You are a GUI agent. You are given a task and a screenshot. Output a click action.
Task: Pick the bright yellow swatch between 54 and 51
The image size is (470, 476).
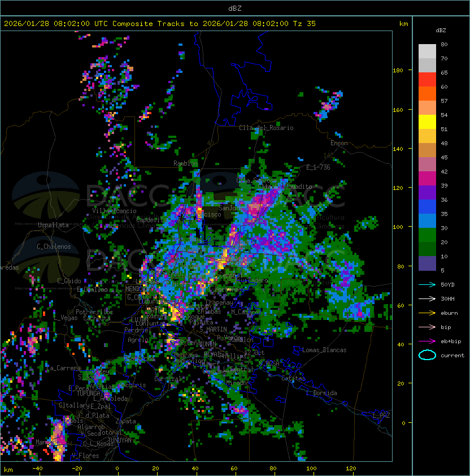pyautogui.click(x=427, y=122)
